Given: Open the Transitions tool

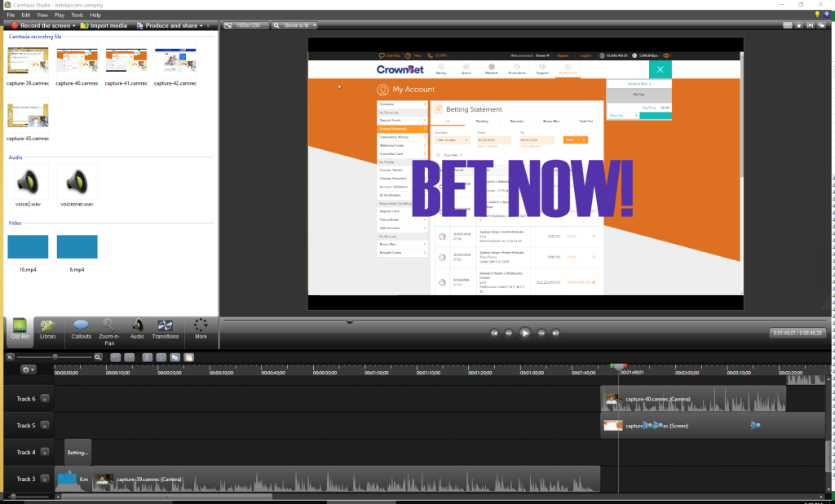Looking at the screenshot, I should tap(165, 329).
